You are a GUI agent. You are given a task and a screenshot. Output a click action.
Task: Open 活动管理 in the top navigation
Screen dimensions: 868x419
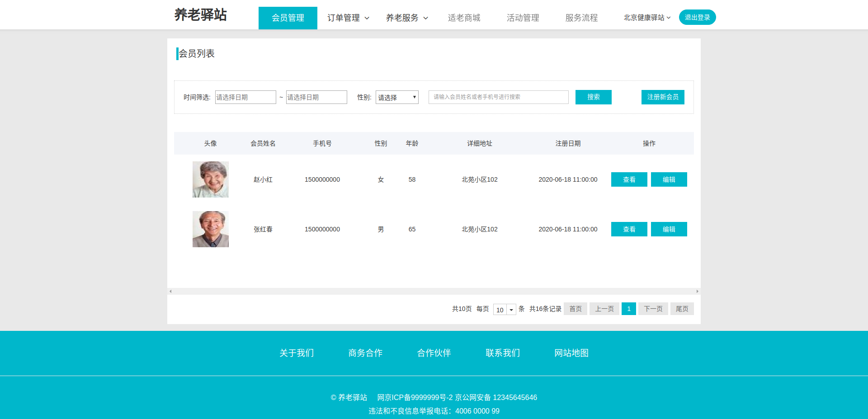click(523, 18)
